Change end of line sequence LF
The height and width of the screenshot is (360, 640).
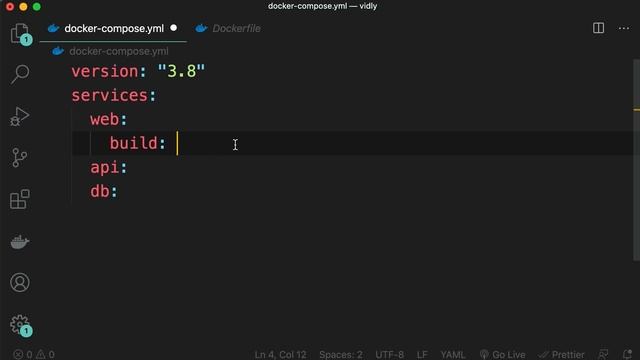click(422, 354)
